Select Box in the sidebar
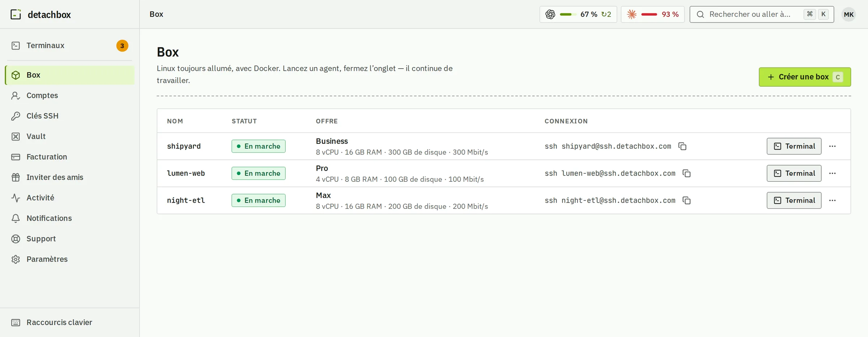 pos(70,75)
